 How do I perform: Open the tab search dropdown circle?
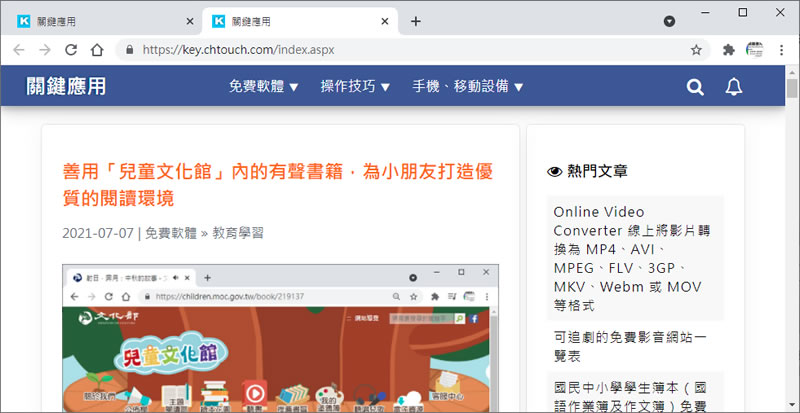669,21
